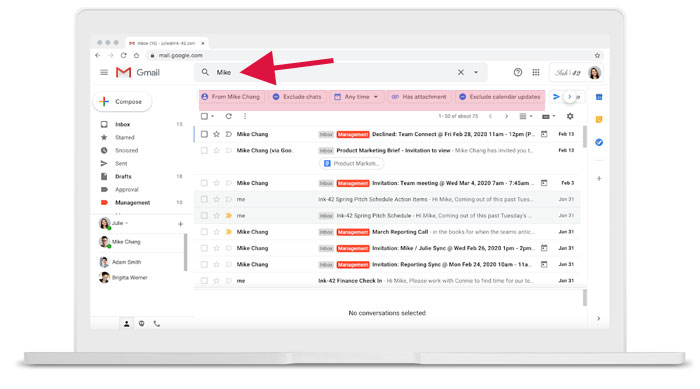Go to newer messages page

pyautogui.click(x=490, y=116)
